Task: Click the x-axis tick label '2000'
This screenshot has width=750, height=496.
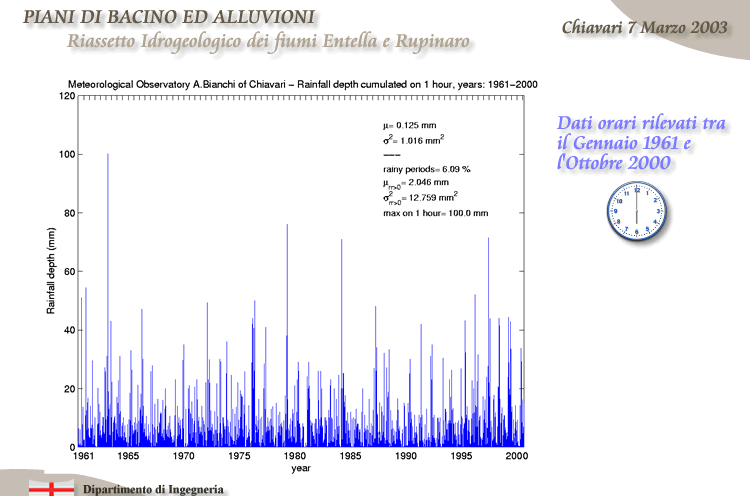Action: 517,456
